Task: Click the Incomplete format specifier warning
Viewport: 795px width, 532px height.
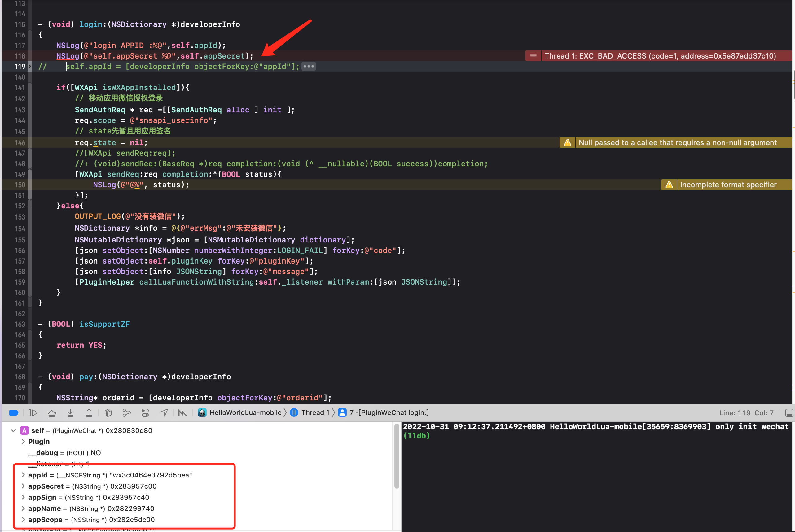Action: click(728, 185)
